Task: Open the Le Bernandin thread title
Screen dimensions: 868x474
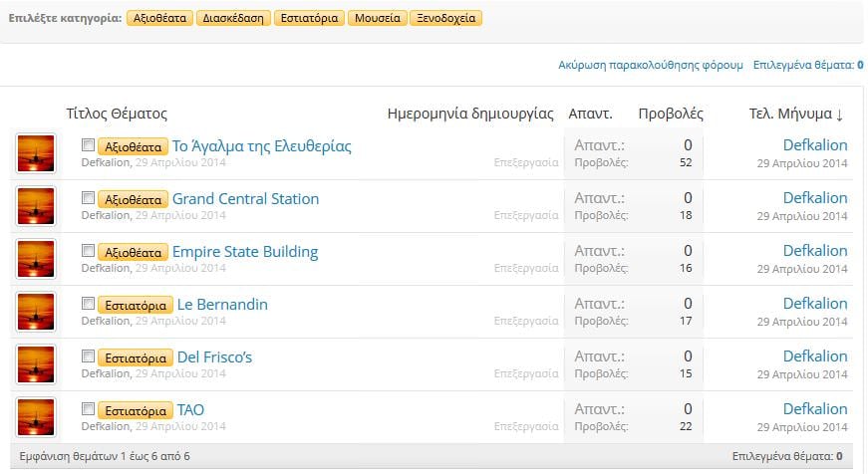Action: (222, 305)
